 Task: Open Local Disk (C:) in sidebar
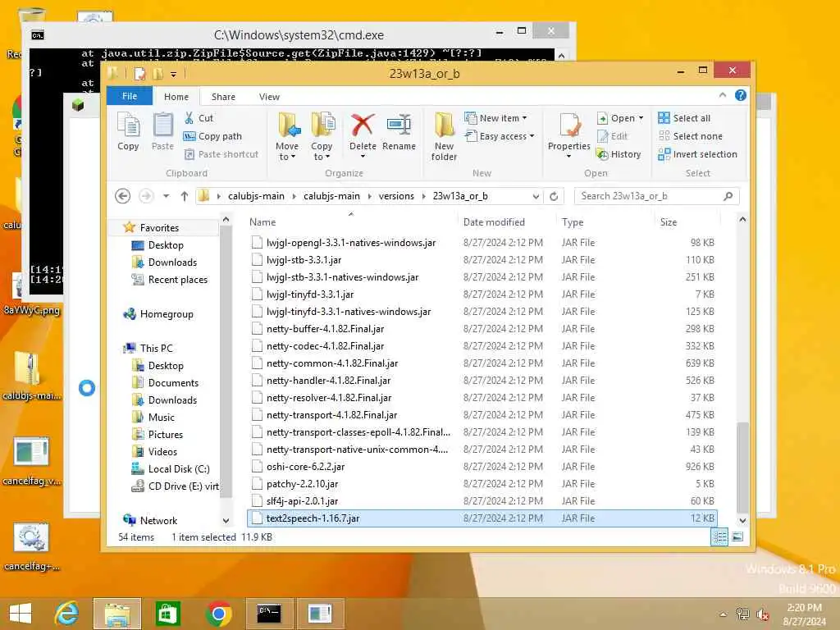[179, 469]
